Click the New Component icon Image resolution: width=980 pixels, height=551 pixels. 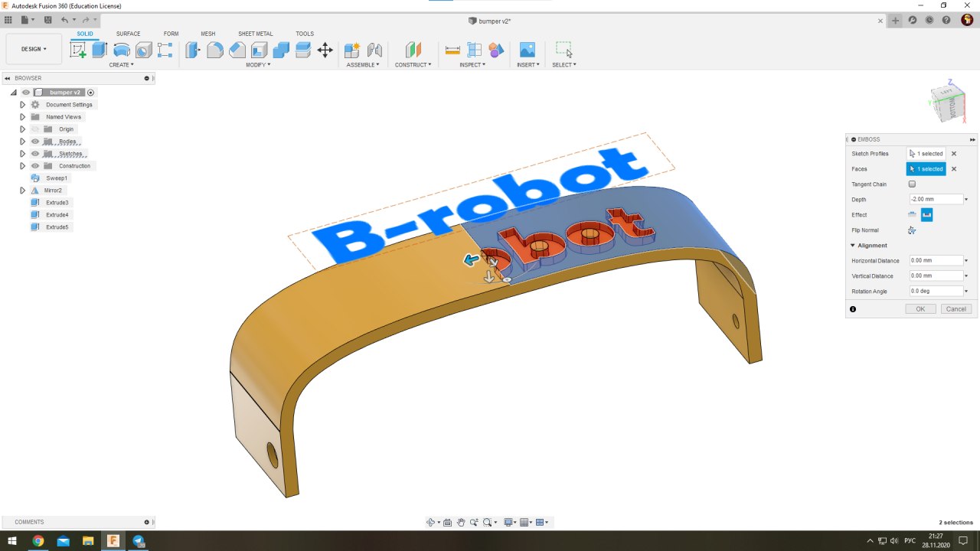[x=352, y=51]
